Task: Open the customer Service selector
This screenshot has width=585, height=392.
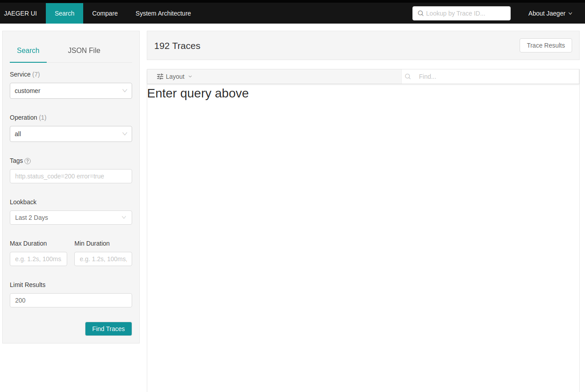Action: tap(67, 91)
